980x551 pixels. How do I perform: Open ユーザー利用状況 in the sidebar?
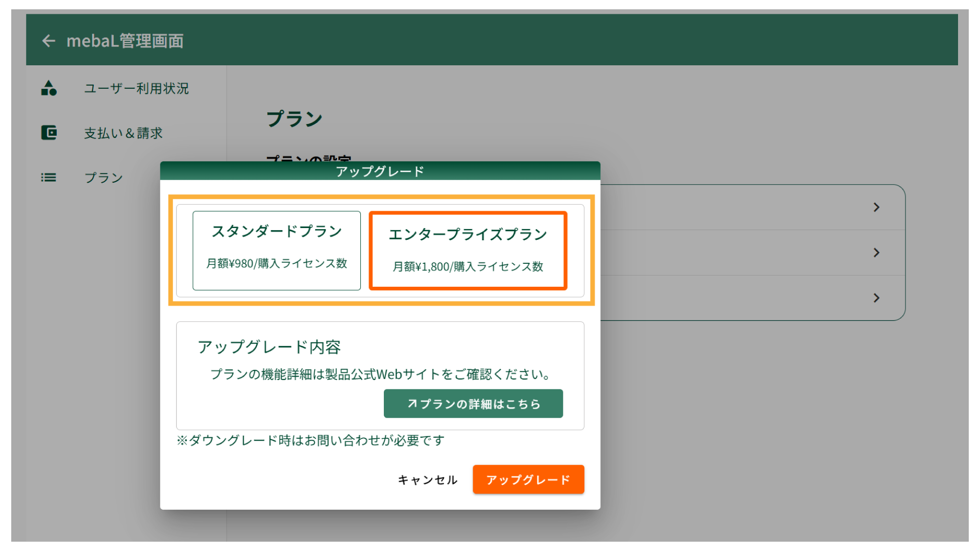136,88
